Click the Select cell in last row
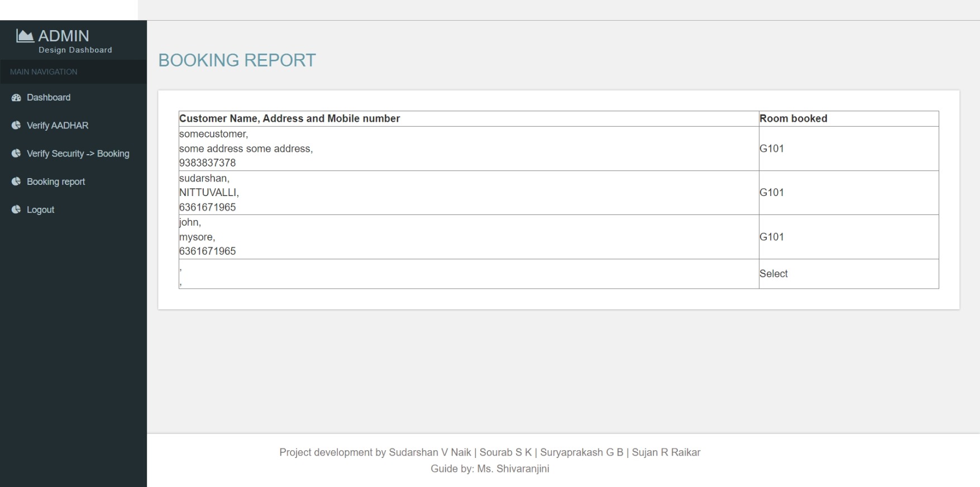This screenshot has height=487, width=980. pos(773,274)
